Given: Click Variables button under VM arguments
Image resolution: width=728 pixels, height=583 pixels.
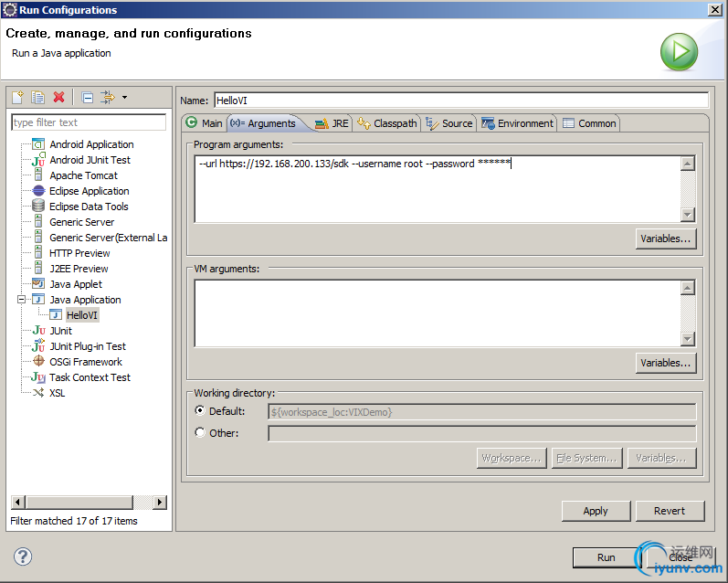Looking at the screenshot, I should [666, 363].
